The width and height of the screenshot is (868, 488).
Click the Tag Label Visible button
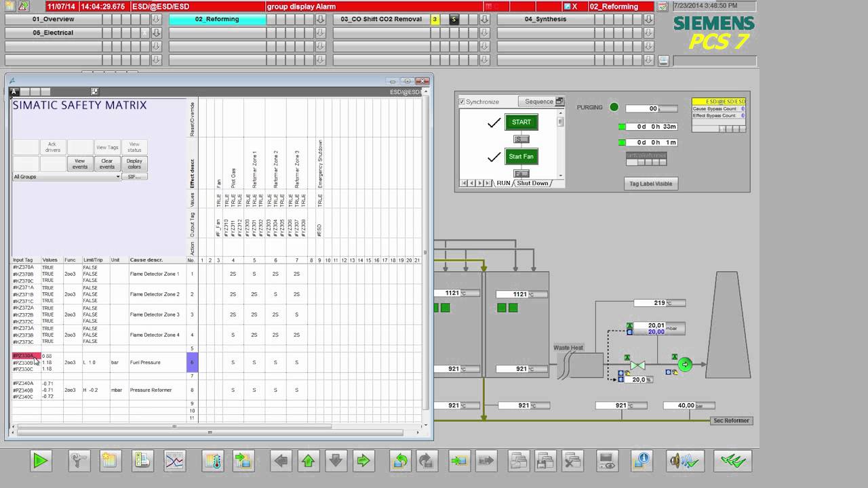point(651,184)
